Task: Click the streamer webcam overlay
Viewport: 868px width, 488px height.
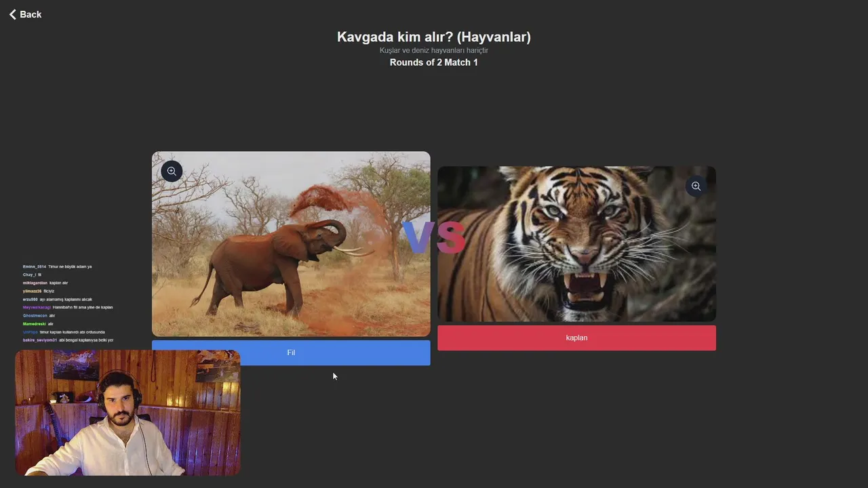Action: 127,413
